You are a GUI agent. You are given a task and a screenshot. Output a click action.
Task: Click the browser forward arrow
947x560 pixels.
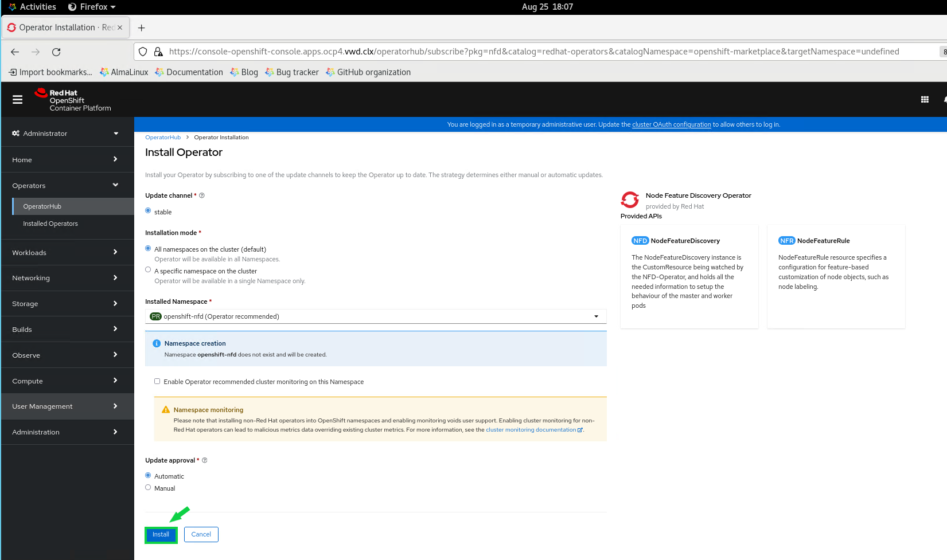36,52
